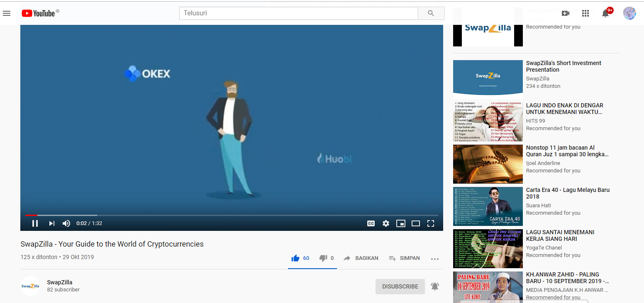Open Nonstop 11 jam bacaan Al Quran

pos(567,151)
